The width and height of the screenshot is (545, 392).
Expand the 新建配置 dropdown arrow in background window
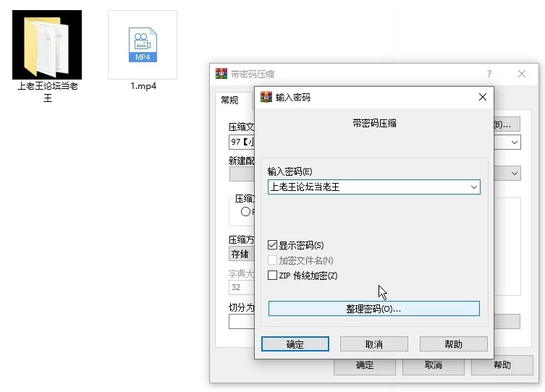(515, 174)
